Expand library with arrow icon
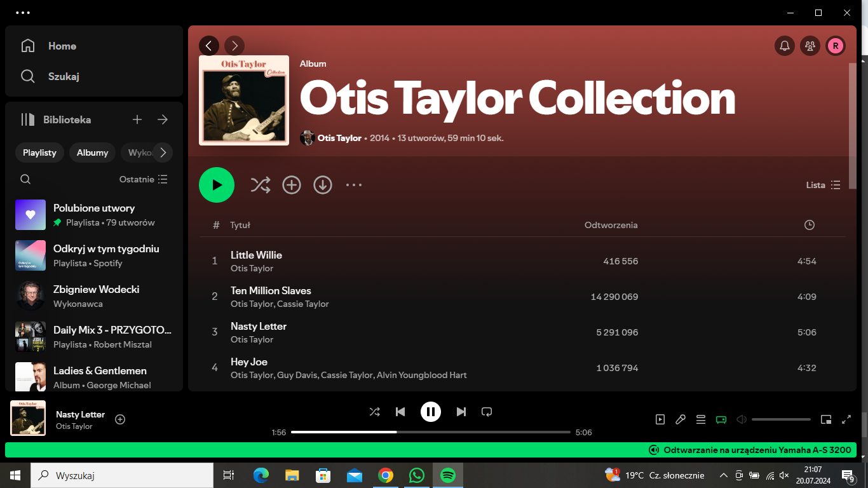 [163, 119]
